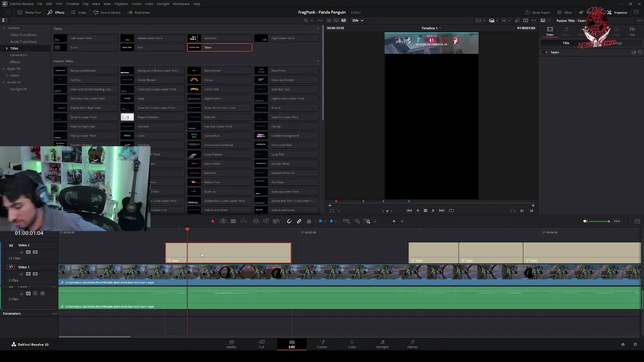644x362 pixels.
Task: Adjust the timeline zoom slider
Action: click(394, 221)
